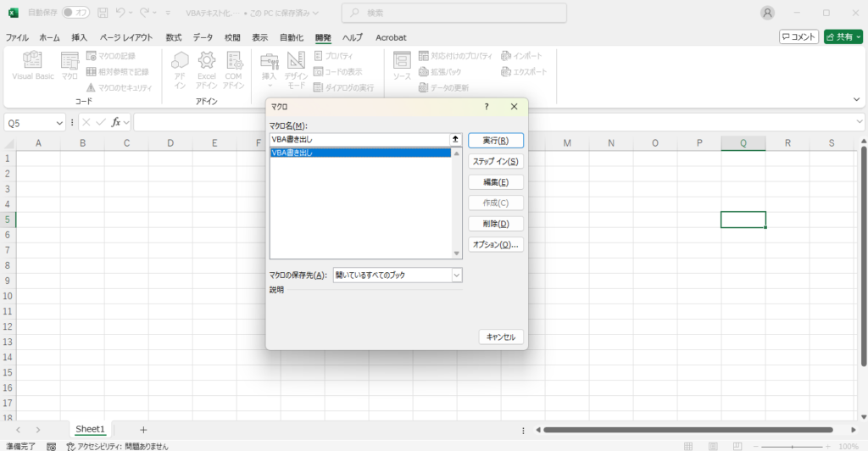The height and width of the screenshot is (451, 868).
Task: Click the Visual Basic editor icon
Action: coord(33,61)
